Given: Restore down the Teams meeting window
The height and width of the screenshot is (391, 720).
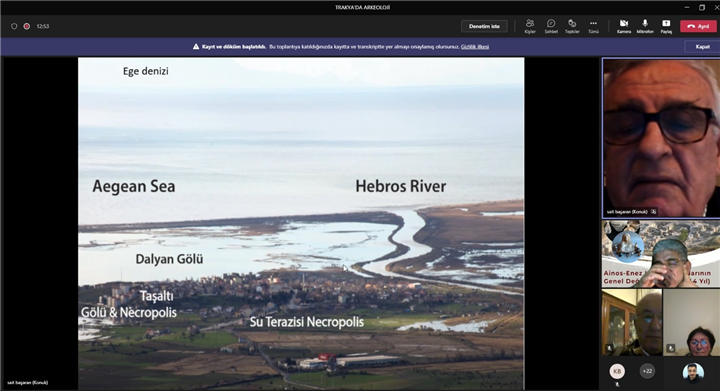Looking at the screenshot, I should point(702,7).
